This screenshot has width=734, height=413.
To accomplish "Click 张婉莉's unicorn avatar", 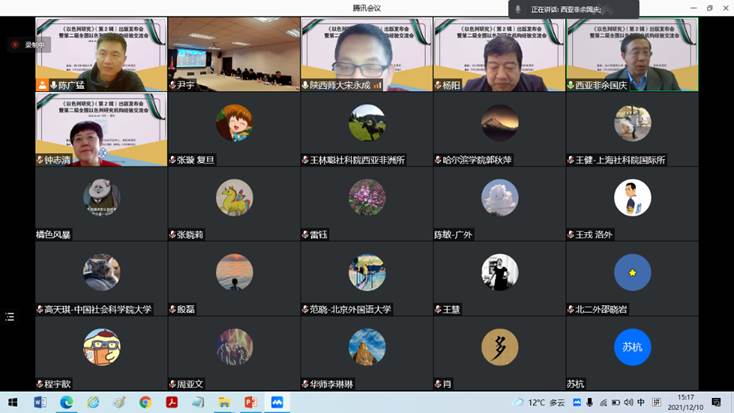I will pyautogui.click(x=234, y=197).
